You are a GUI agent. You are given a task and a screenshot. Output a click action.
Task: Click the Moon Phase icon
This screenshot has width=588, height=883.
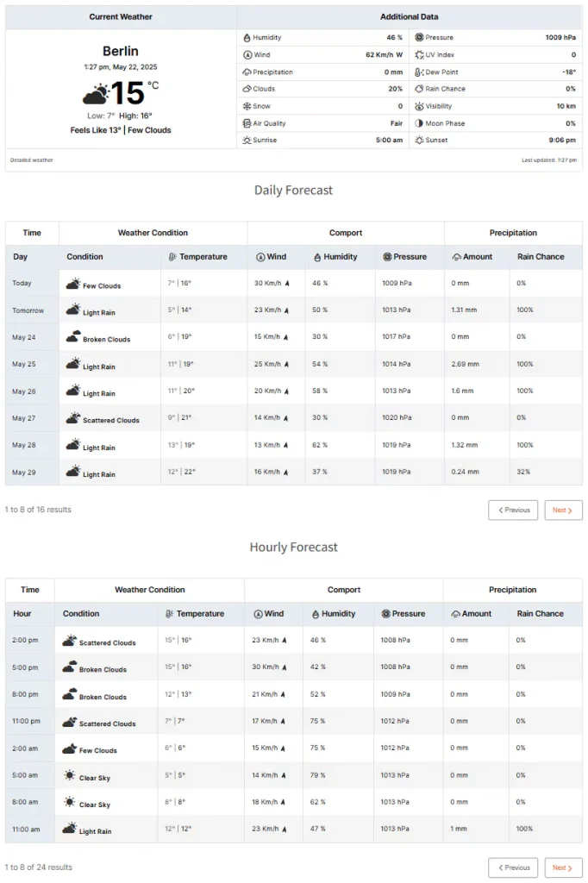point(419,123)
